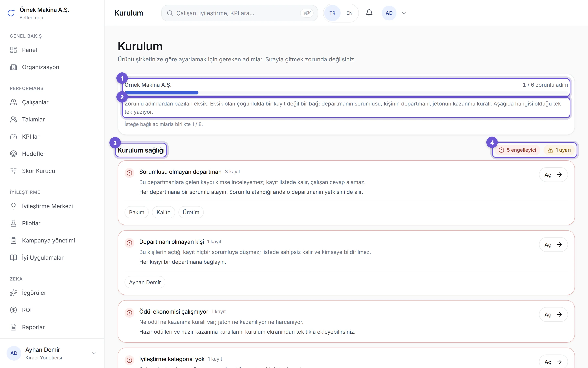The image size is (588, 368).
Task: Click the İyileştirme kategorisi yok alert icon
Action: coord(129,360)
